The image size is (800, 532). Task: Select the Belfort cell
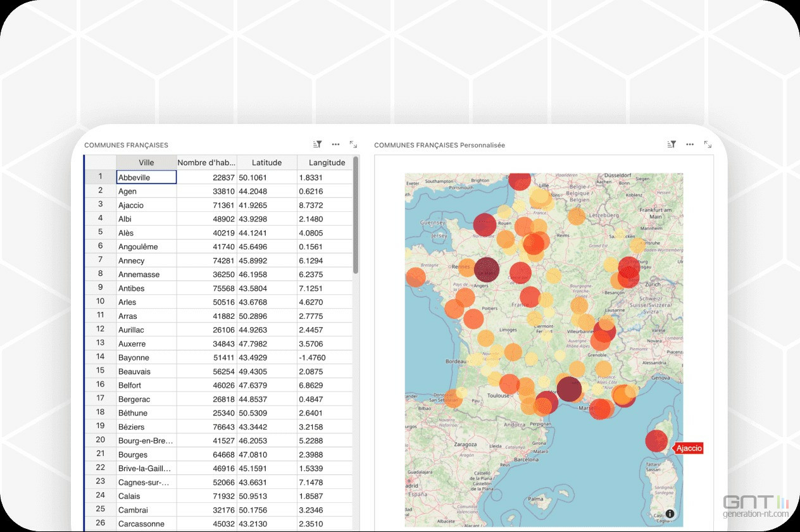[146, 385]
